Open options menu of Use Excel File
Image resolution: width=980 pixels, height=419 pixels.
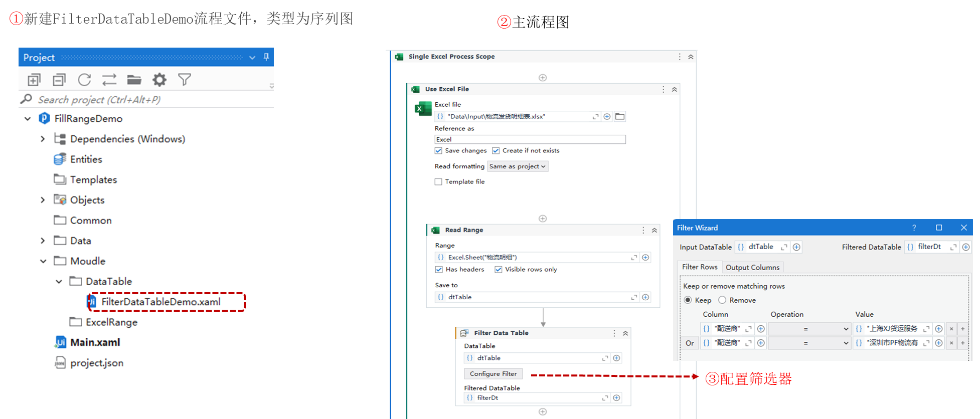pos(663,89)
